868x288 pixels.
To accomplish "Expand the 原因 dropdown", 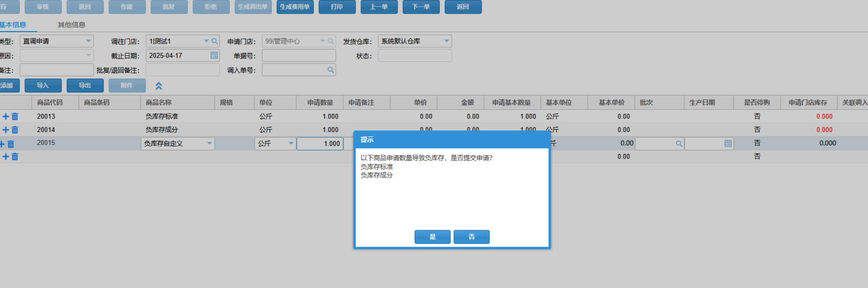I will [x=88, y=56].
